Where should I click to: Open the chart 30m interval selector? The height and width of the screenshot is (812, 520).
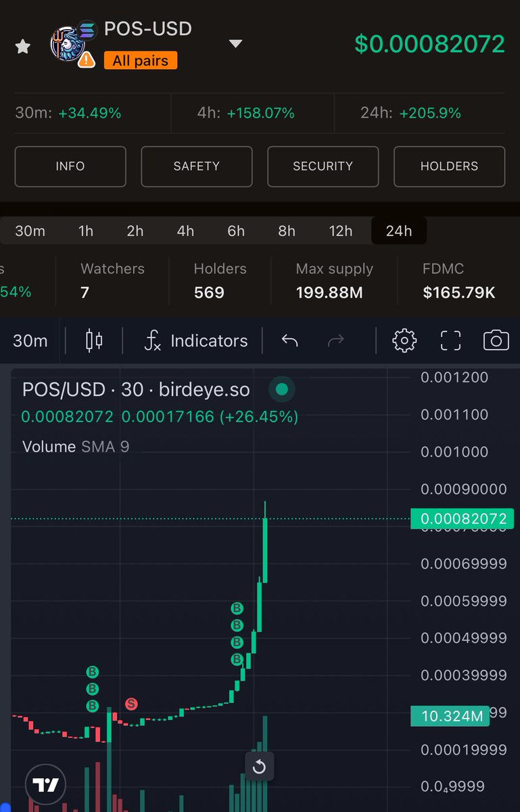click(x=30, y=340)
